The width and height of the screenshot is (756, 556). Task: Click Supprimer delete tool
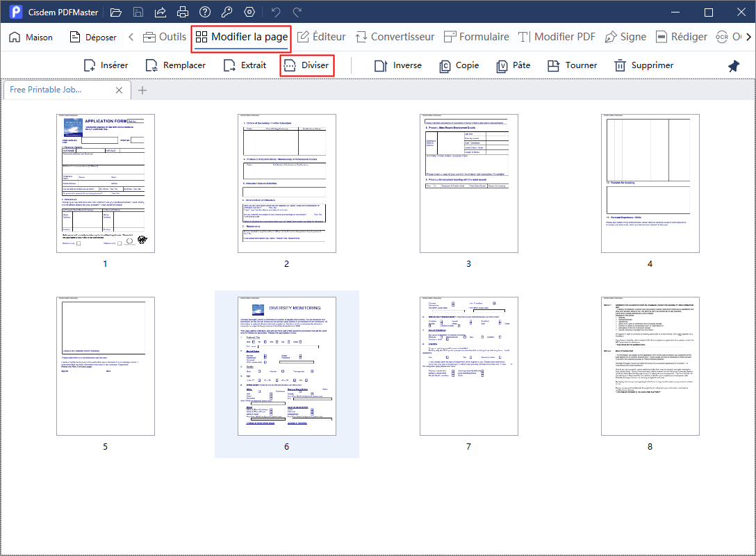click(643, 65)
